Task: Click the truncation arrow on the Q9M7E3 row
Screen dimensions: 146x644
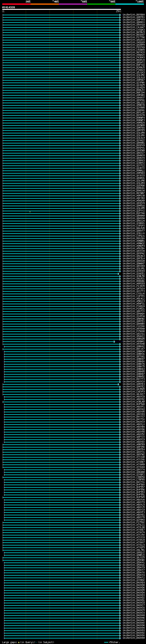Action: [119, 384]
